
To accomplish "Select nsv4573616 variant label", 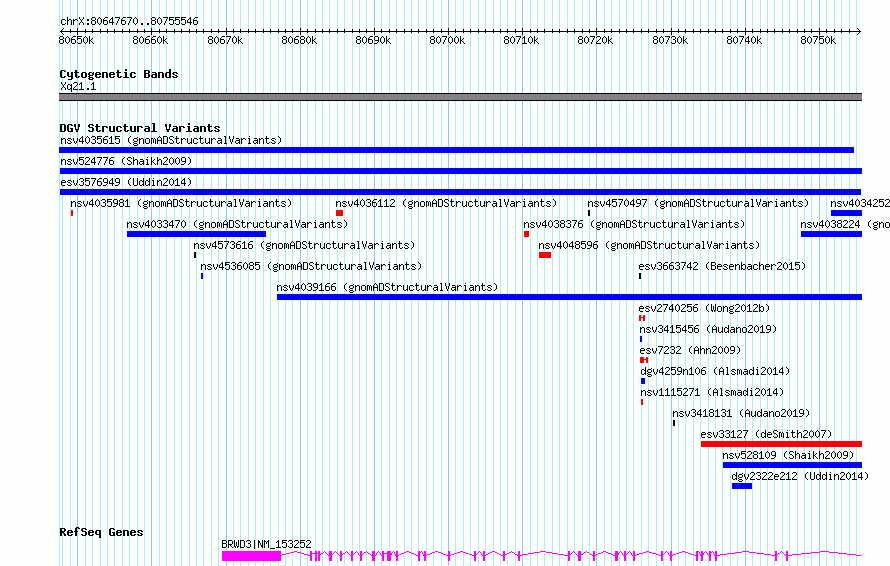I will coord(304,245).
